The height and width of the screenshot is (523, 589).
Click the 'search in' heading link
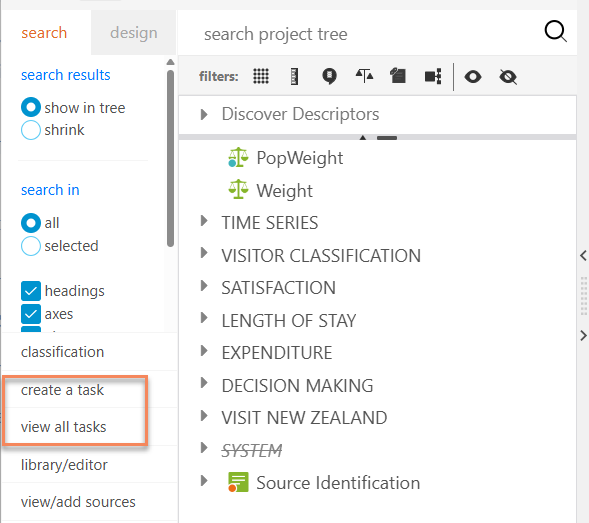coord(50,190)
